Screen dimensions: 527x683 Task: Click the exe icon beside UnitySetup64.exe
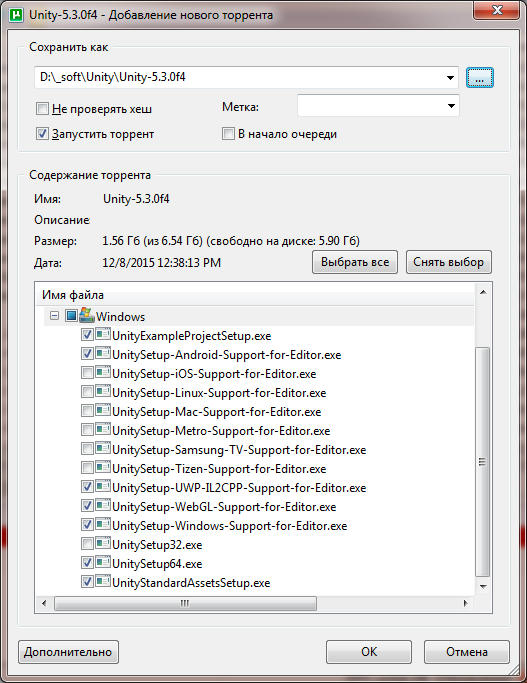(103, 562)
